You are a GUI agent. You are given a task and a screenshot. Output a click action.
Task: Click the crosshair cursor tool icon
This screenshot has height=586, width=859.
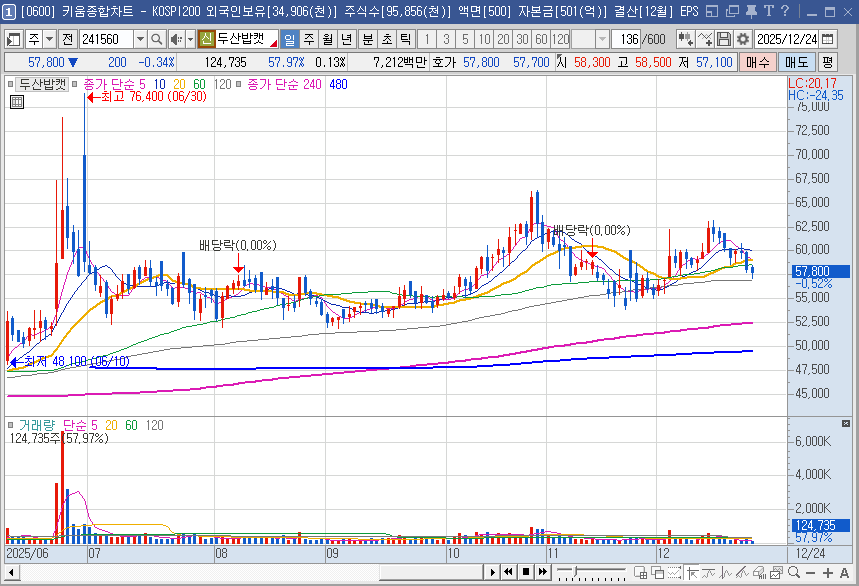point(692,573)
